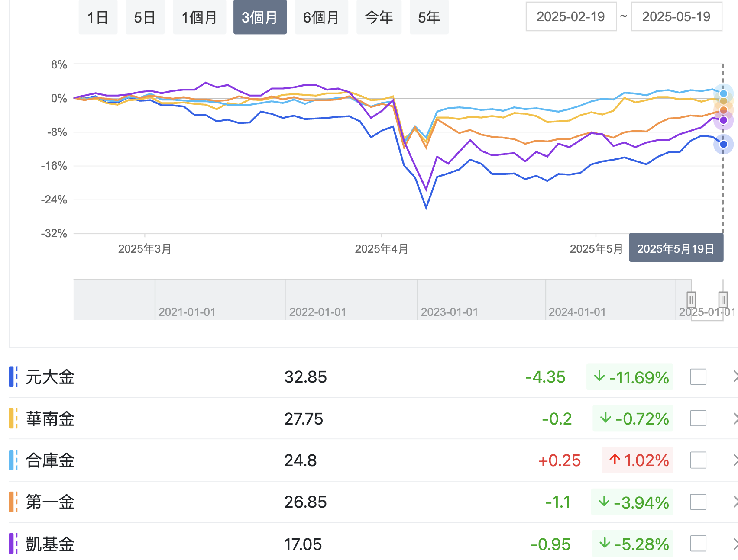Click the yellow color marker beside 華南金

13,418
